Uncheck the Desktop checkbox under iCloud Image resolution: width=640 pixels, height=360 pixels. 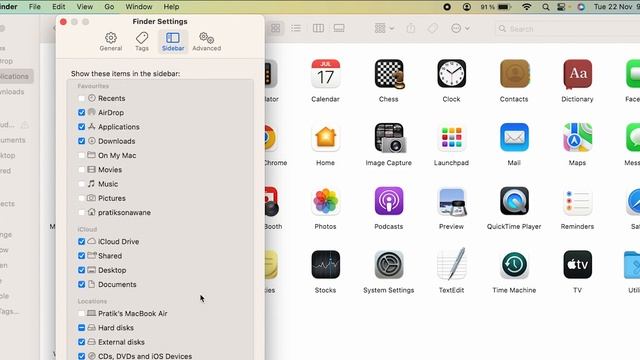click(x=81, y=270)
